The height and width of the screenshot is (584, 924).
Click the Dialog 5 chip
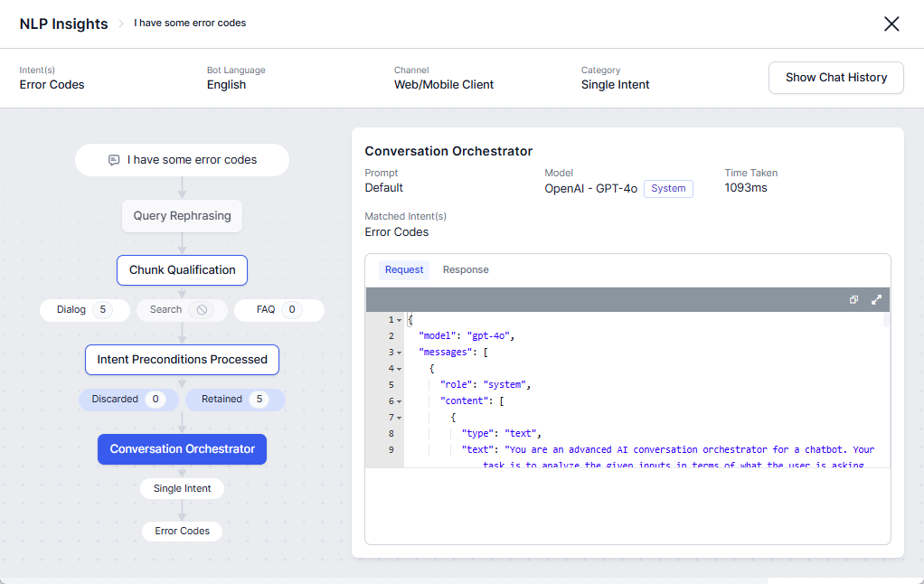click(x=85, y=310)
